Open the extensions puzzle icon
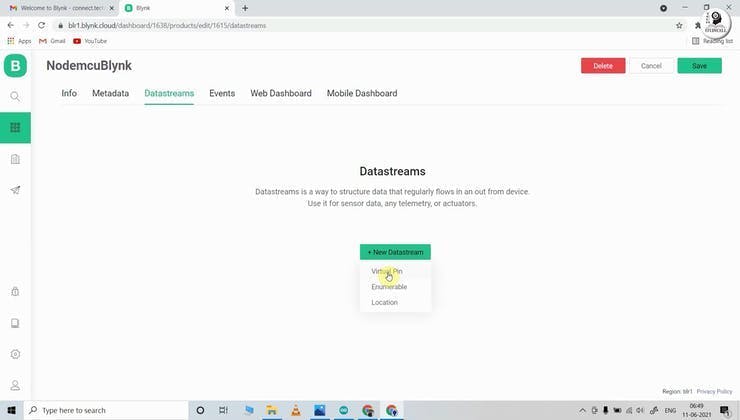This screenshot has width=740, height=420. point(698,25)
